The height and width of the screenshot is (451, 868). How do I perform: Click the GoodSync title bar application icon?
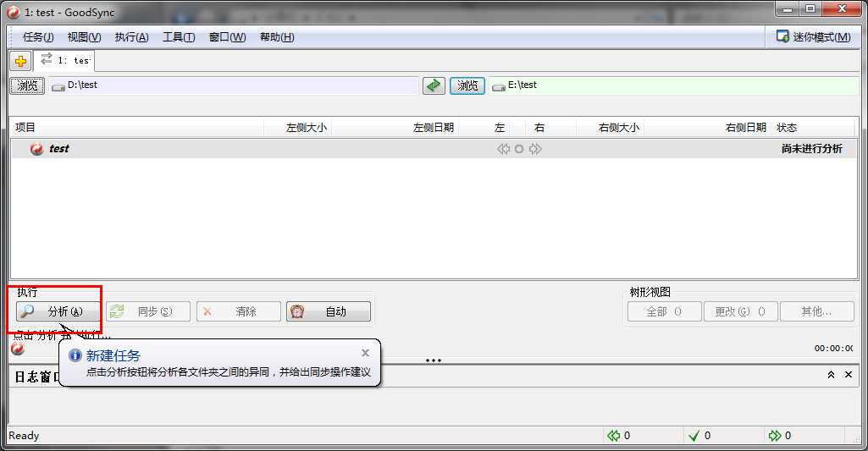14,12
